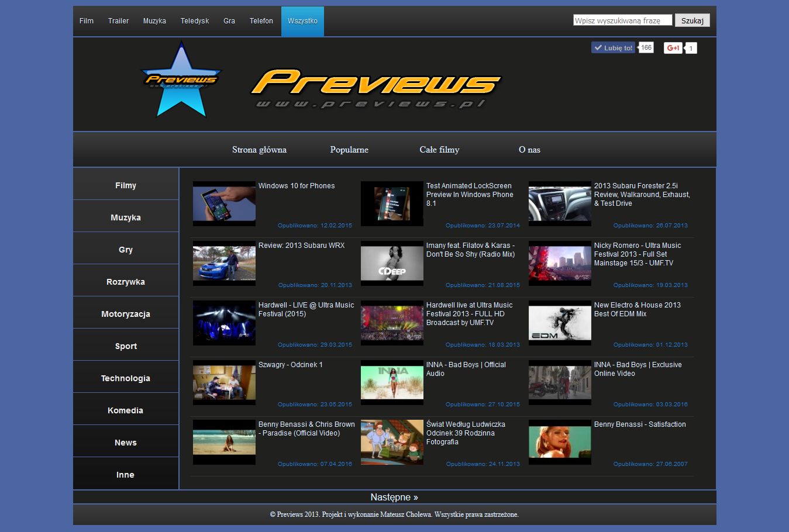The width and height of the screenshot is (789, 532).
Task: Open the Trailer tab
Action: pyautogui.click(x=118, y=21)
